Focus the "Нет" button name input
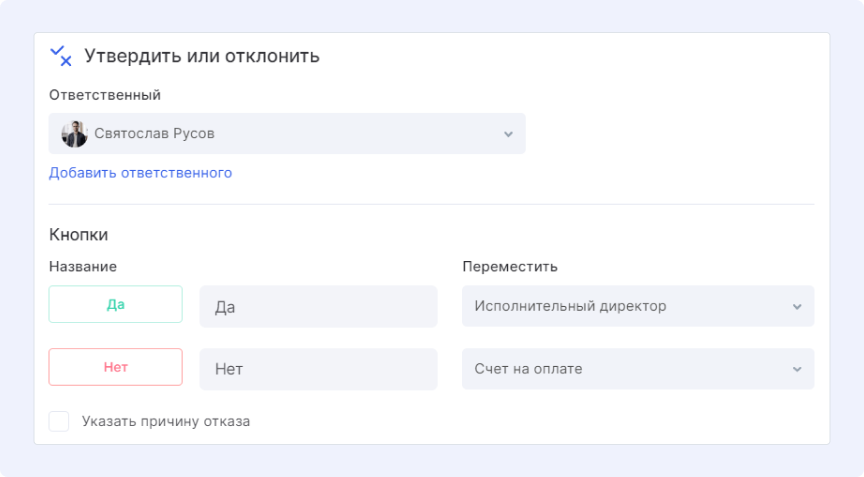 (318, 369)
